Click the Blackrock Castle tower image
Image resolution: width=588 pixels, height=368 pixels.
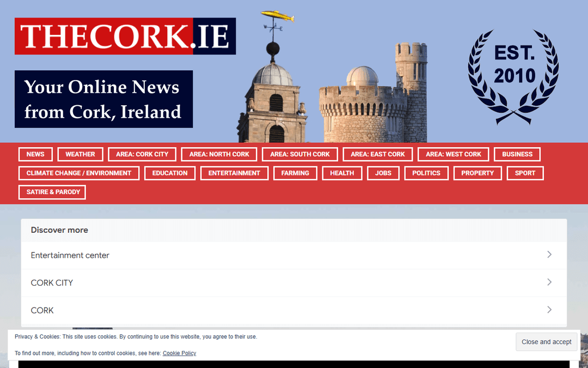373,92
